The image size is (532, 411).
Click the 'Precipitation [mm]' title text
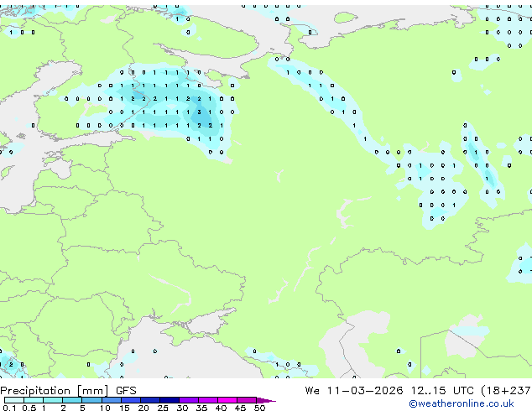(55, 391)
